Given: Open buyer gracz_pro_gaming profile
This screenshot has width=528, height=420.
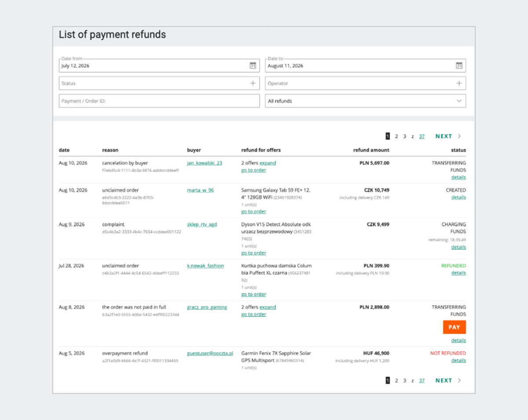Looking at the screenshot, I should pos(207,307).
